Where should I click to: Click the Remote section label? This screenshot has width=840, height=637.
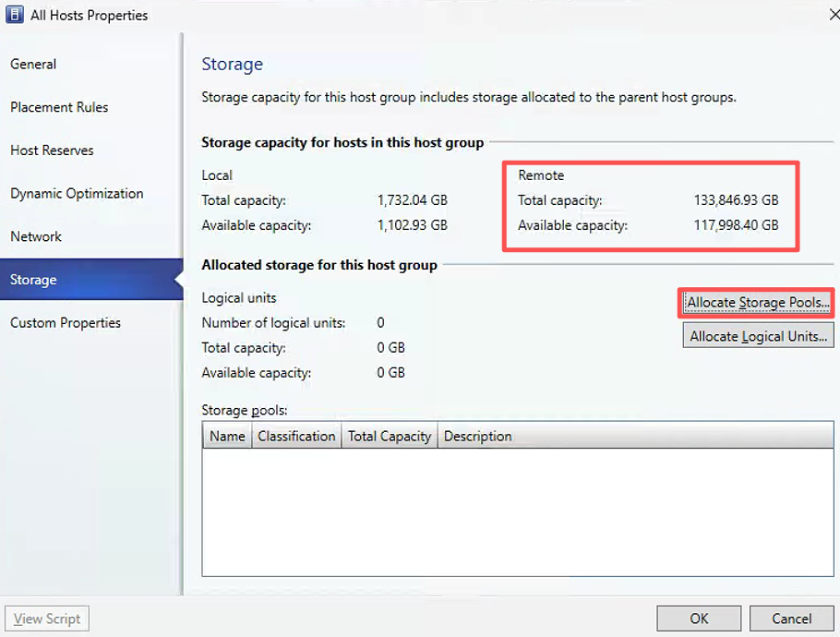pos(541,175)
